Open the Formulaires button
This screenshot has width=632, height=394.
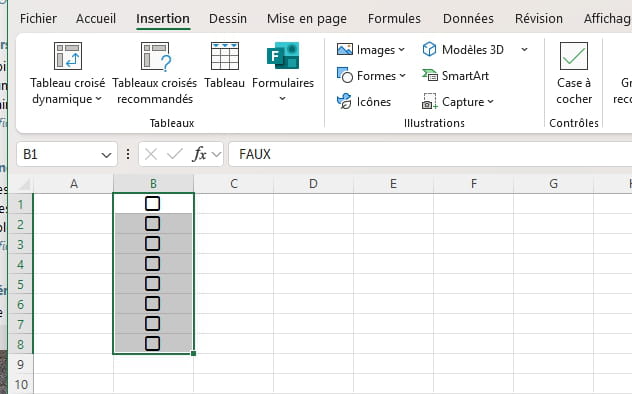283,72
